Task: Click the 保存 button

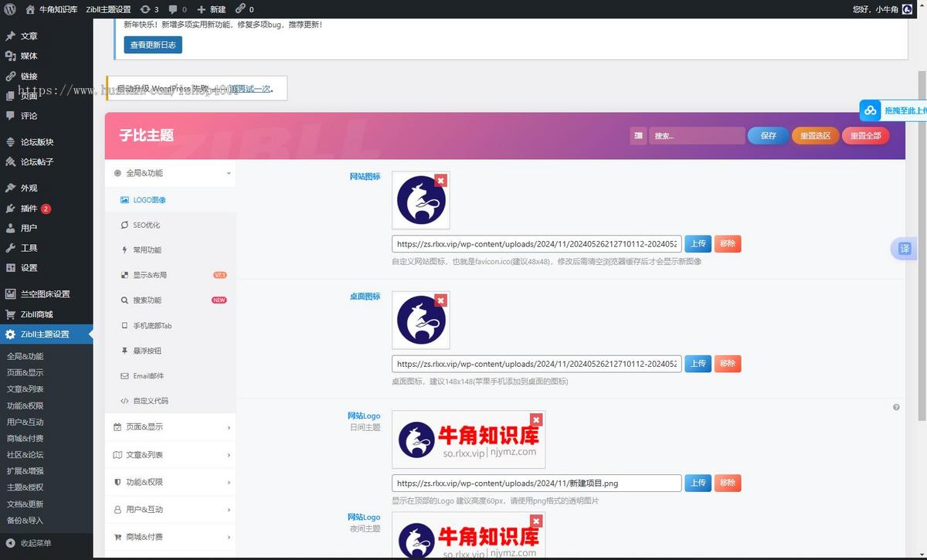Action: pos(769,136)
